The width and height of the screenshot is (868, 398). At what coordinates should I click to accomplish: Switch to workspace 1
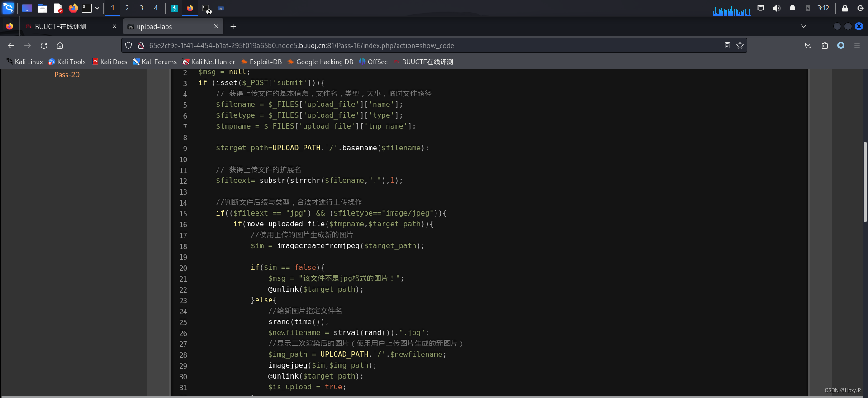[x=113, y=8]
